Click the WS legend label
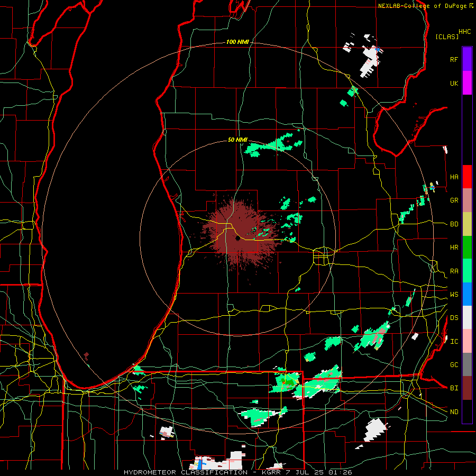 pyautogui.click(x=454, y=294)
